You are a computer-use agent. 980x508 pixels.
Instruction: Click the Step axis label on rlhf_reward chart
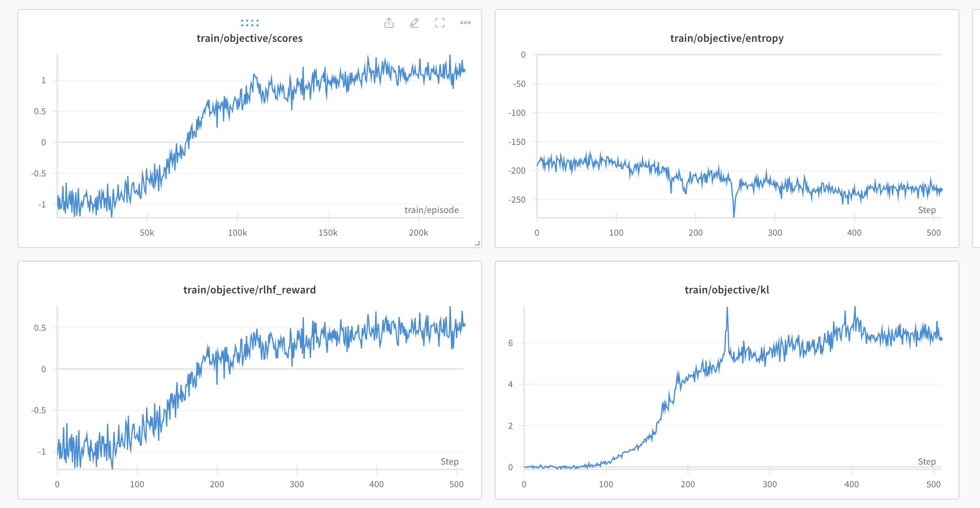click(449, 461)
